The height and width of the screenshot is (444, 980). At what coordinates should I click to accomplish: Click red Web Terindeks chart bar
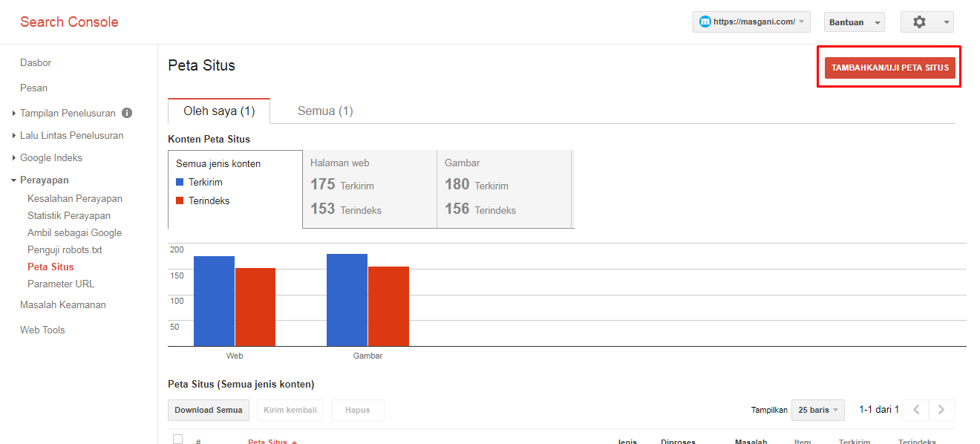pyautogui.click(x=255, y=307)
